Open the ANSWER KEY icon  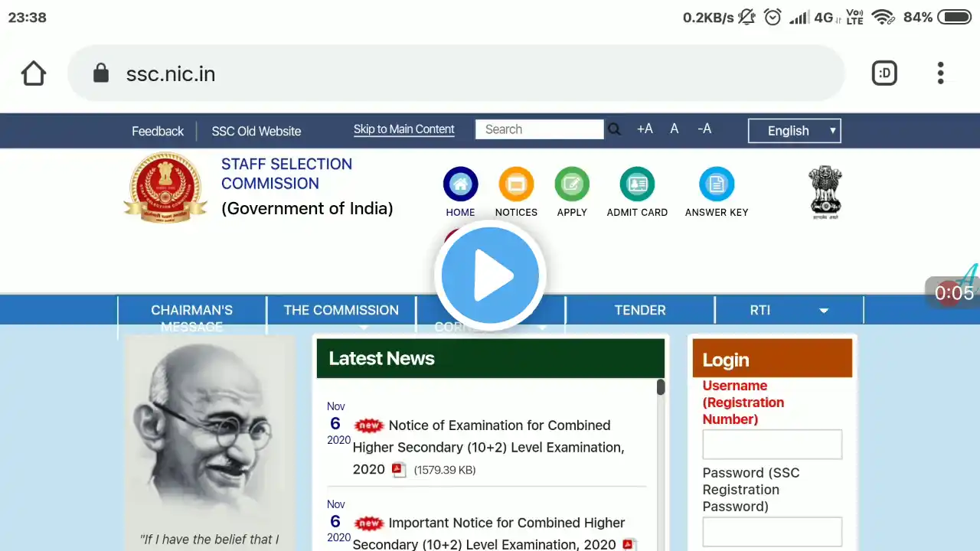717,184
